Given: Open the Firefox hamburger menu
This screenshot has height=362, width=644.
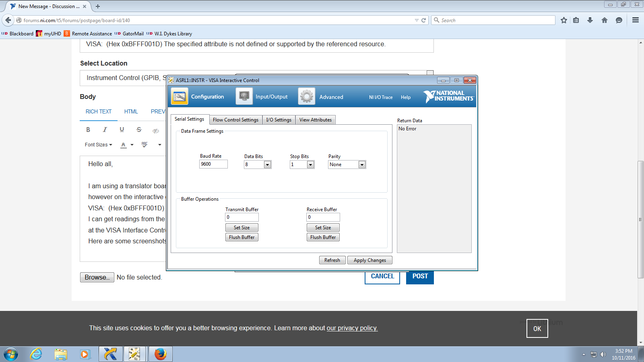Looking at the screenshot, I should (636, 20).
